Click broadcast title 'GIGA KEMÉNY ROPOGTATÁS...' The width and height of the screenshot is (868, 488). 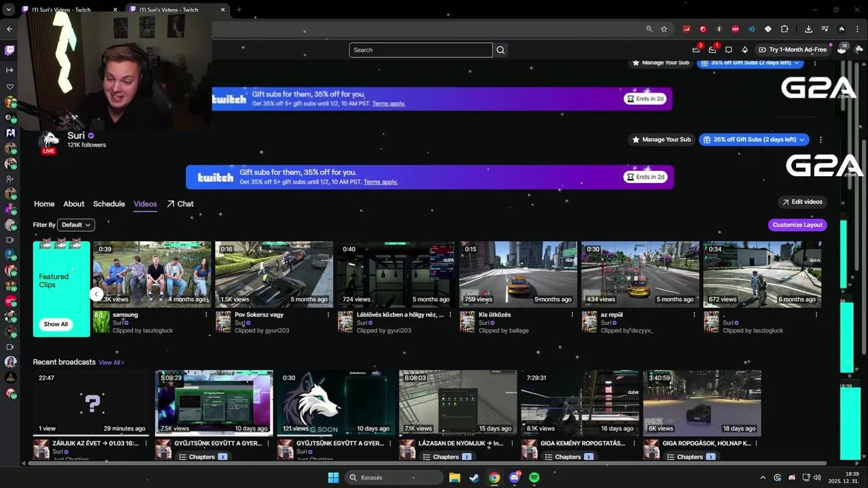pyautogui.click(x=583, y=443)
